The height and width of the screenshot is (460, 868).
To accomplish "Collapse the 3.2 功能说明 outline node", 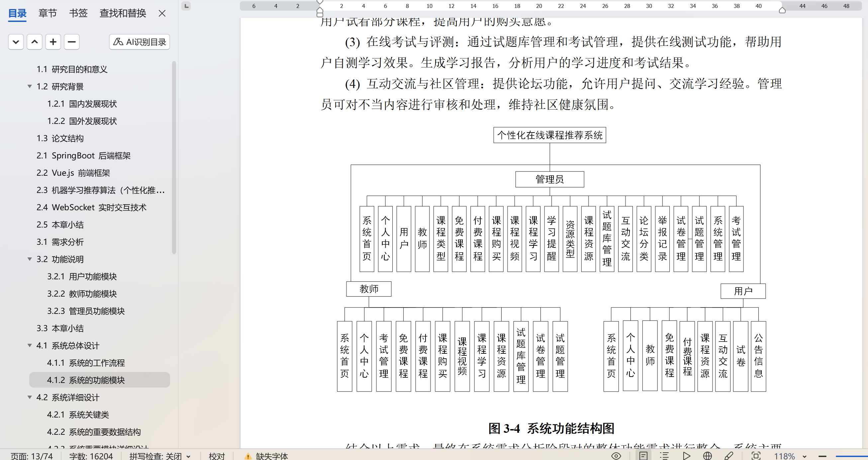I will 30,259.
